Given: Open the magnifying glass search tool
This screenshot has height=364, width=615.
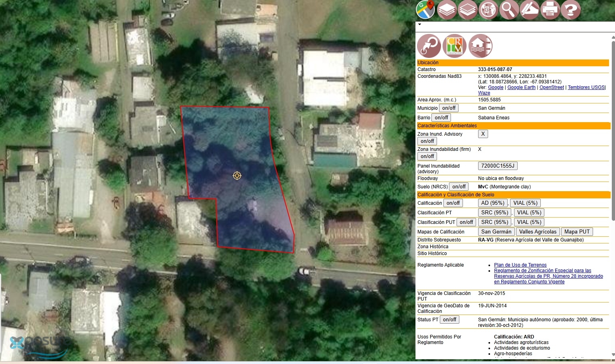Looking at the screenshot, I should (509, 10).
